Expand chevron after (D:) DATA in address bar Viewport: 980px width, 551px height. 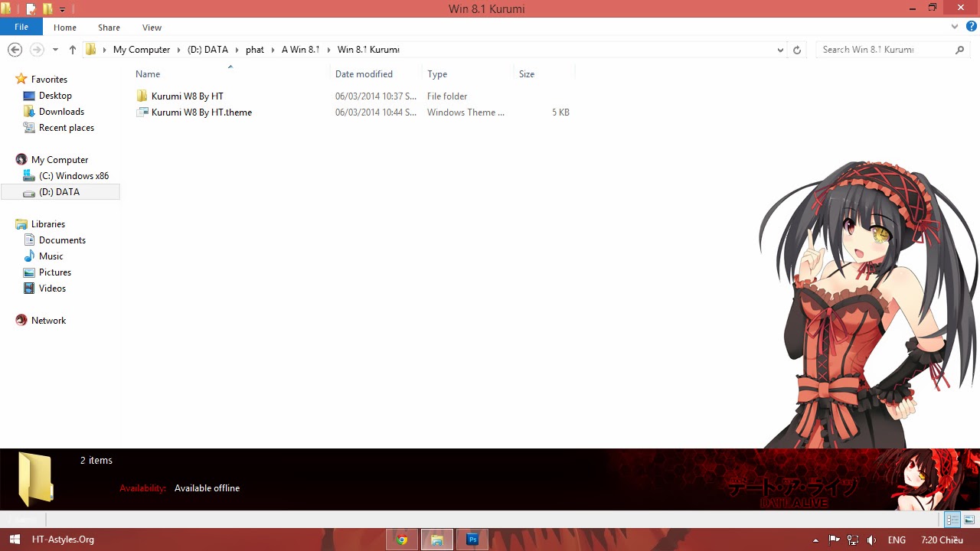(x=237, y=50)
